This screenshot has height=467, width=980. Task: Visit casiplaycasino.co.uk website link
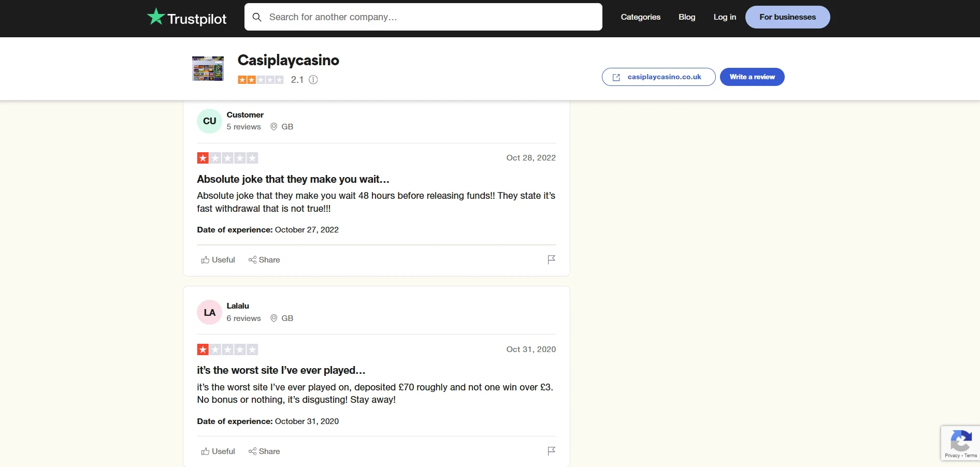(658, 77)
